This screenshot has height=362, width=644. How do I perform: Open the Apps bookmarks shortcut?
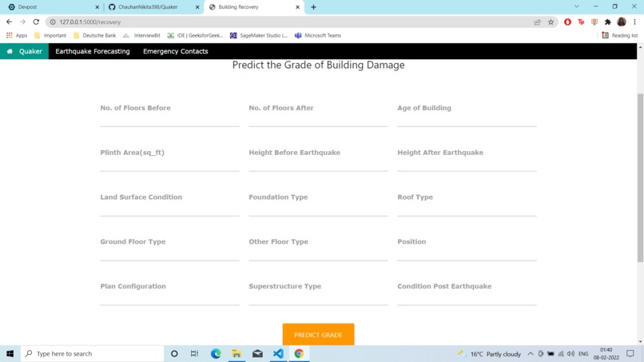coord(17,35)
